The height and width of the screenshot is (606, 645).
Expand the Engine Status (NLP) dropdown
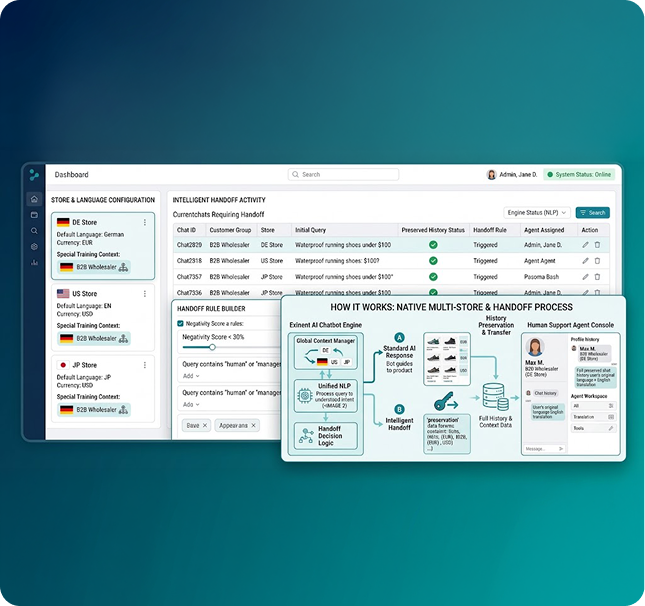coord(537,213)
